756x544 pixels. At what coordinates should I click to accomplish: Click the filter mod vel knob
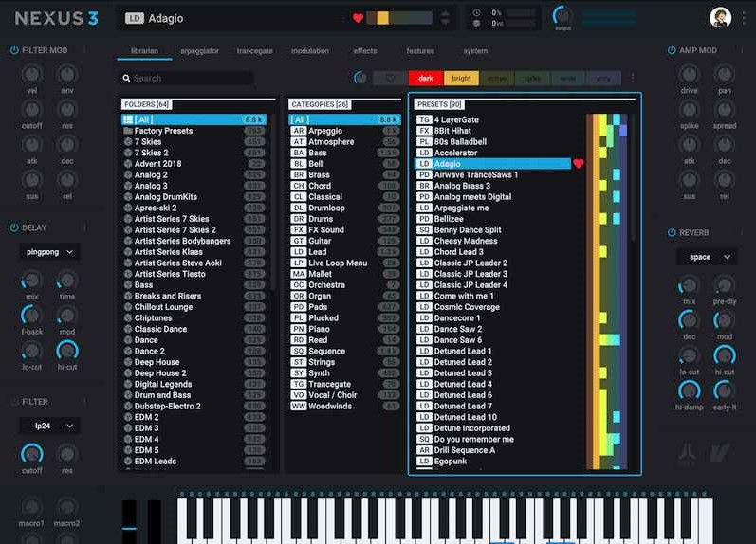click(x=32, y=74)
